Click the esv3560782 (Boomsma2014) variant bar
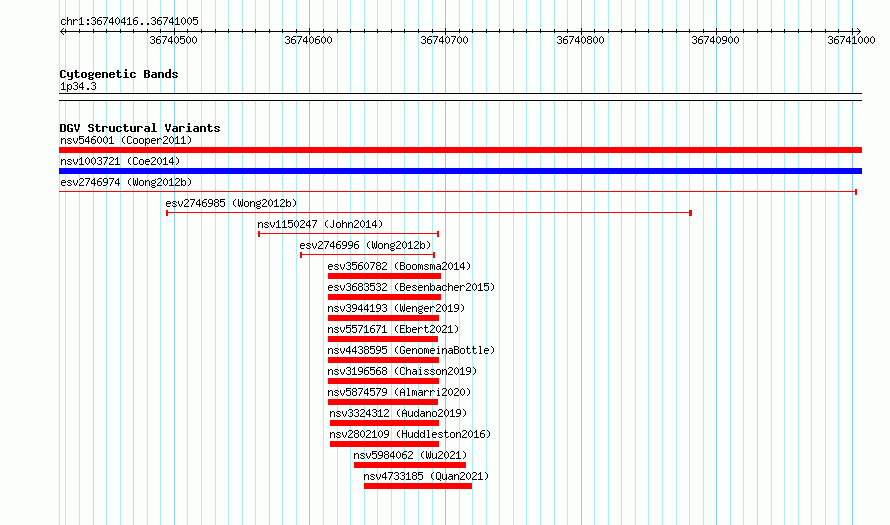Viewport: 890px width, 525px height. coord(384,276)
